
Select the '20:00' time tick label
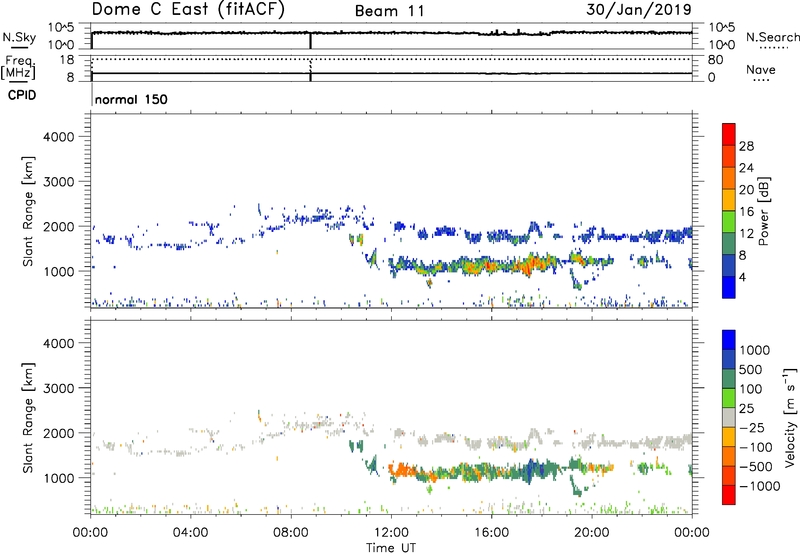(x=592, y=533)
